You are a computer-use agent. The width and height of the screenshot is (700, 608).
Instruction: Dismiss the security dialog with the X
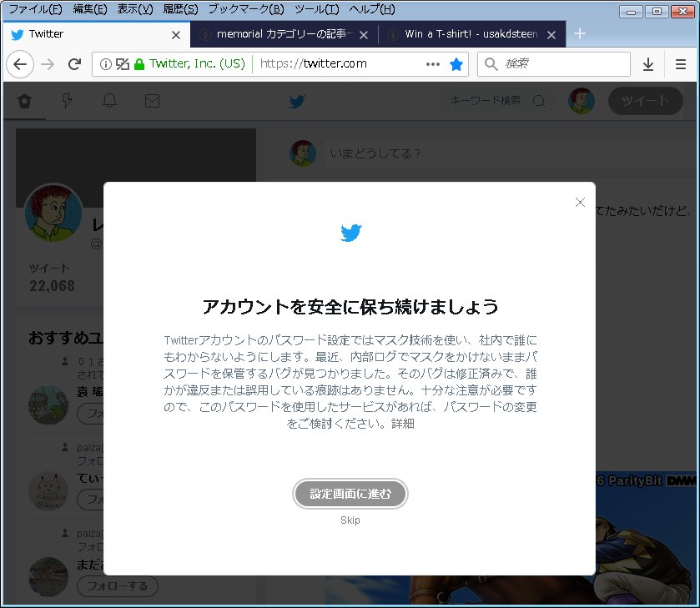coord(580,202)
